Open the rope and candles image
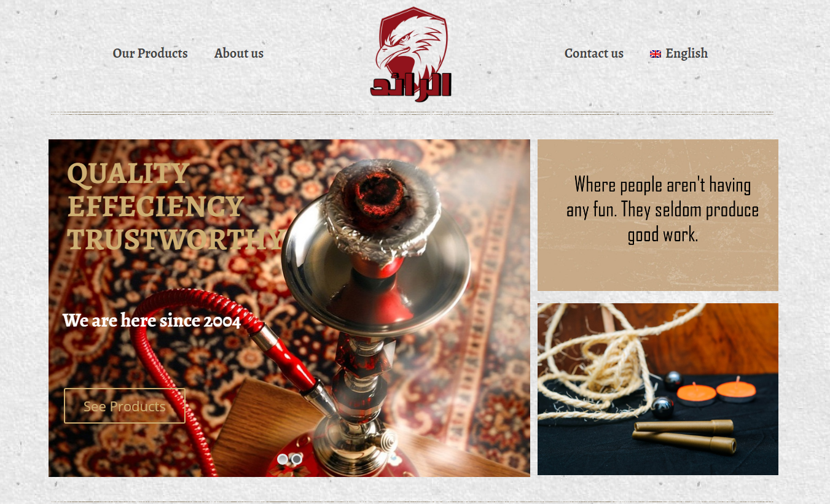This screenshot has height=504, width=830. [x=658, y=389]
